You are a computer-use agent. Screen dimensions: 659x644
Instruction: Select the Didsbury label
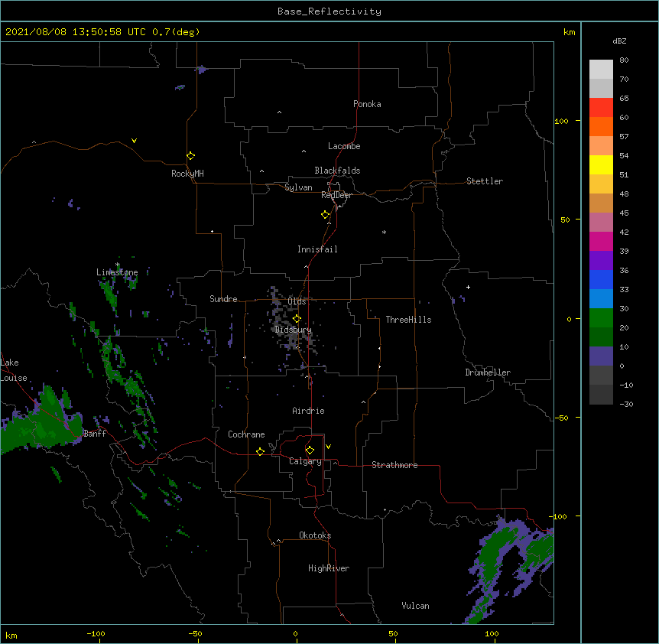click(x=294, y=330)
